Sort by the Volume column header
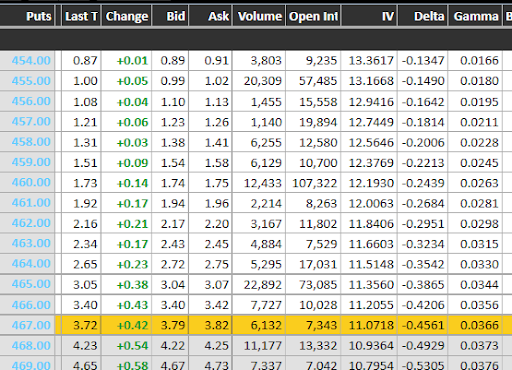This screenshot has width=512, height=370. click(x=259, y=16)
